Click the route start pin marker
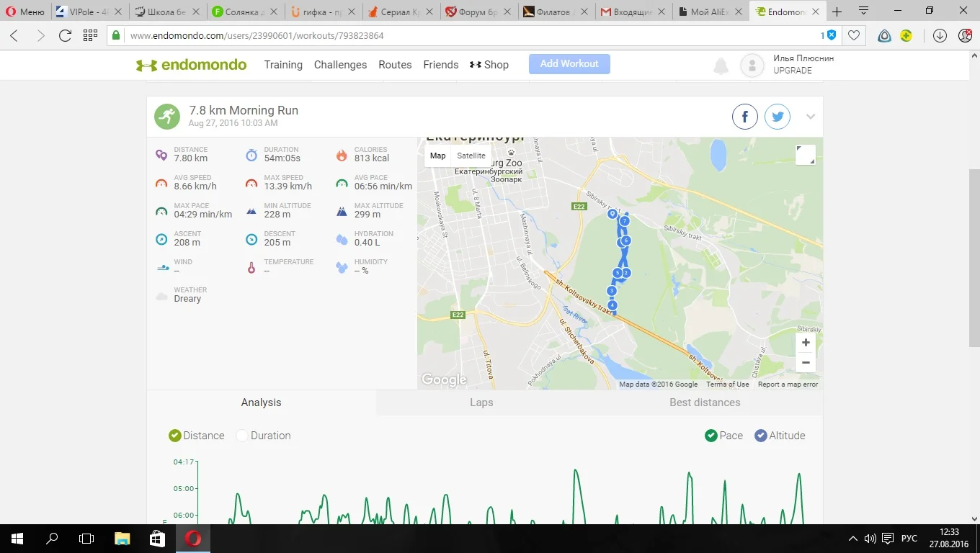 coord(612,214)
